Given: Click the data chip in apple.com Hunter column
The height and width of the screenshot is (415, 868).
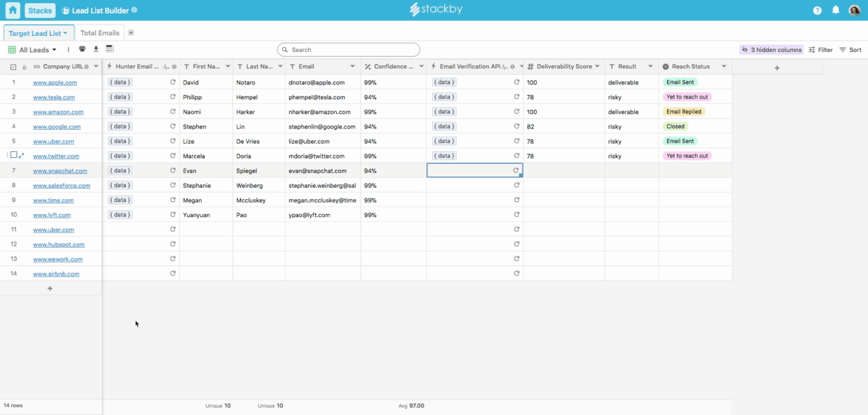Looking at the screenshot, I should [120, 83].
